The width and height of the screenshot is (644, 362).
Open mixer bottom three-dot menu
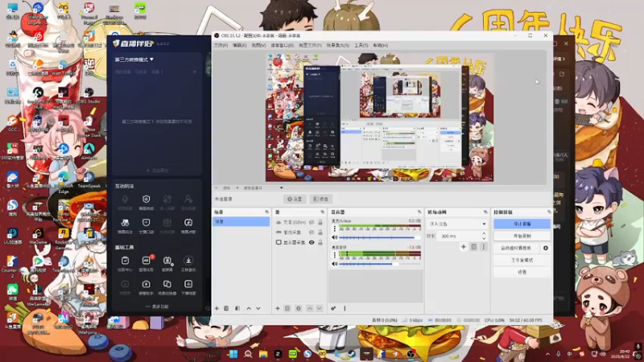[345, 308]
